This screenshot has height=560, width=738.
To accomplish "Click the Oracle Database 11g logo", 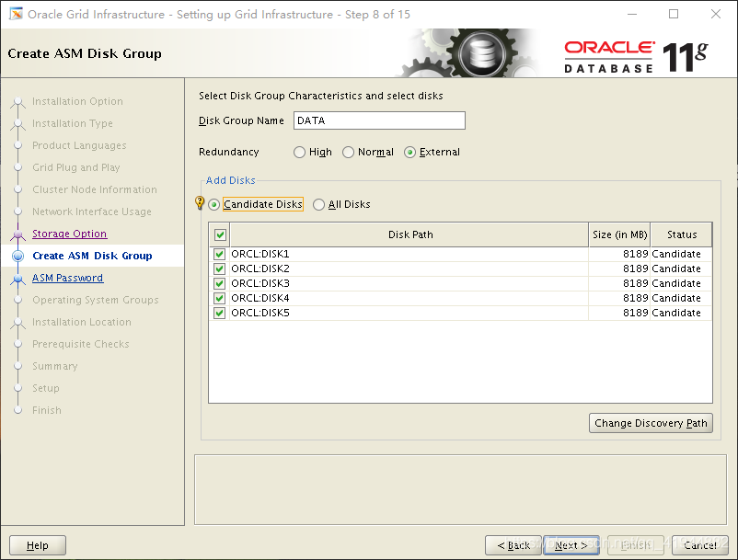I will click(636, 57).
